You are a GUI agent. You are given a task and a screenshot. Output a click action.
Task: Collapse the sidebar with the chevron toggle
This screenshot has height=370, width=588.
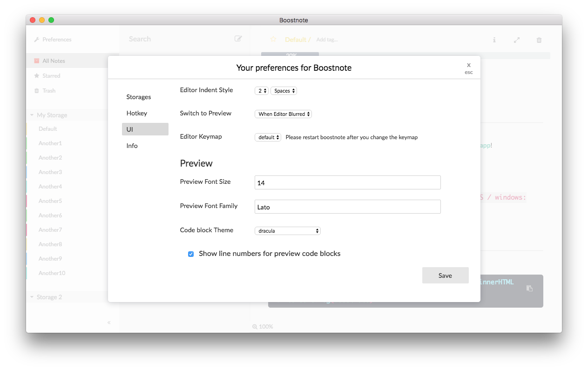point(108,322)
